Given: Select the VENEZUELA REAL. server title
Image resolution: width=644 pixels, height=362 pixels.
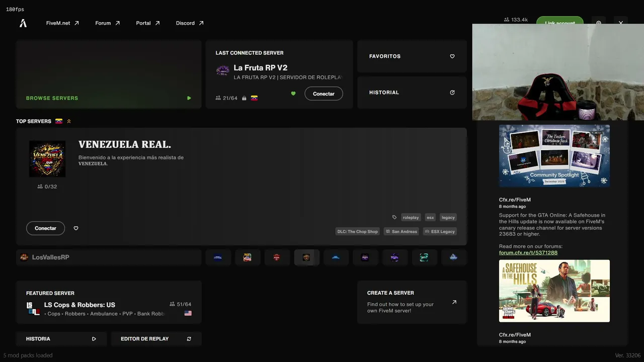Looking at the screenshot, I should coord(125,145).
